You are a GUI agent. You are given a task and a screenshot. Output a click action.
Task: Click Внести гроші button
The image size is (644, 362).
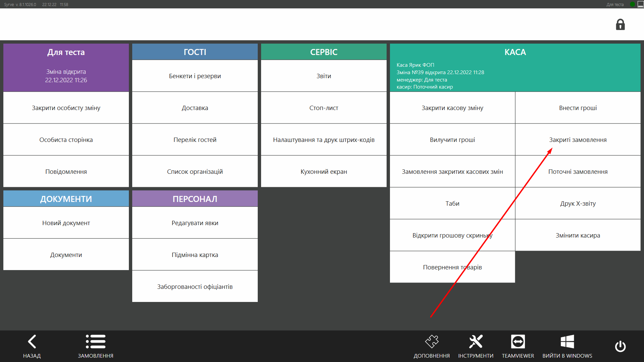pos(578,108)
